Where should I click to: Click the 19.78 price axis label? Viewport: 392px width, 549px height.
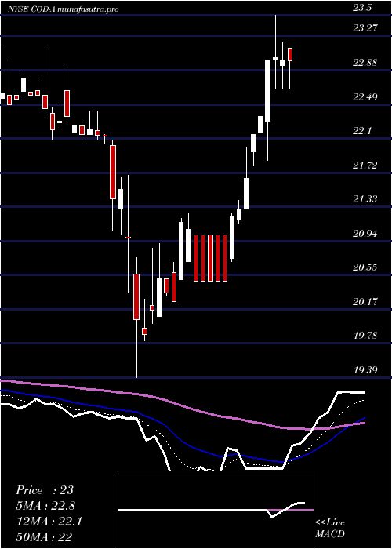pos(365,336)
